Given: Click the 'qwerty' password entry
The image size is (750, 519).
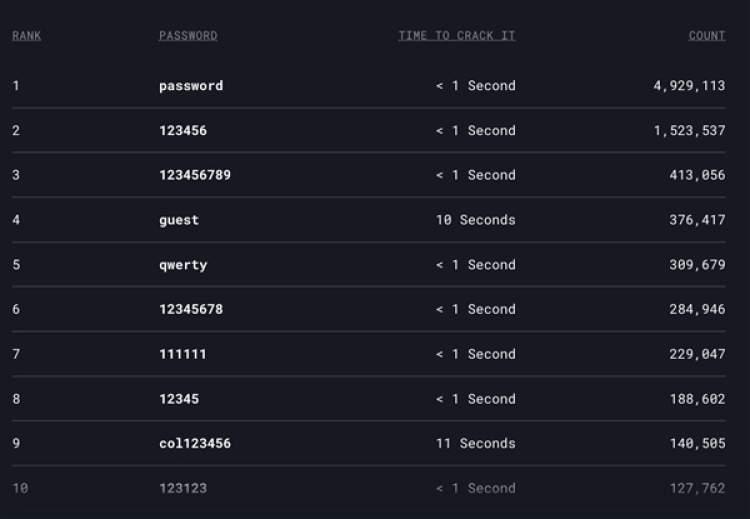Looking at the screenshot, I should [x=183, y=265].
